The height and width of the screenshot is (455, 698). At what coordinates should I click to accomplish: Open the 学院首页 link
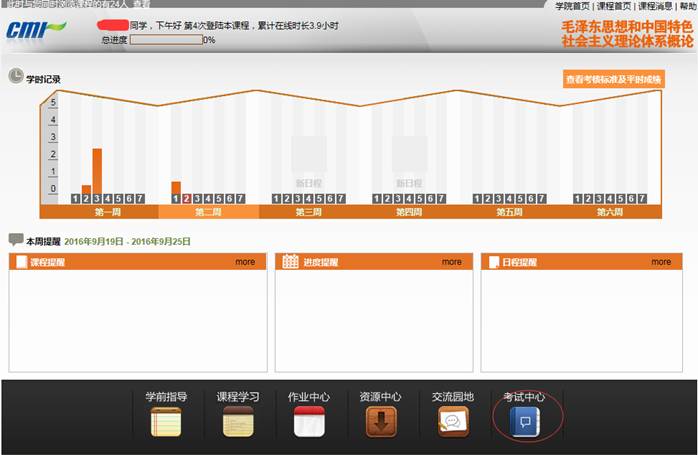(x=574, y=6)
